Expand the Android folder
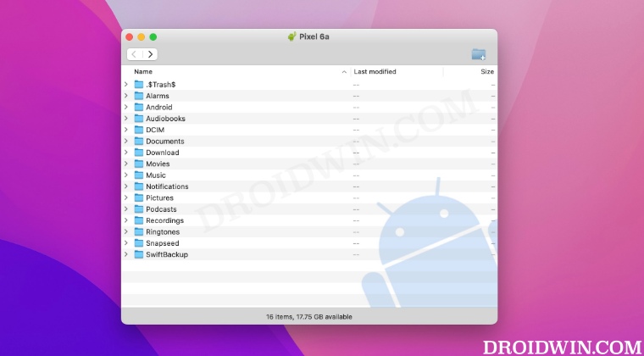This screenshot has height=356, width=644. [x=126, y=107]
